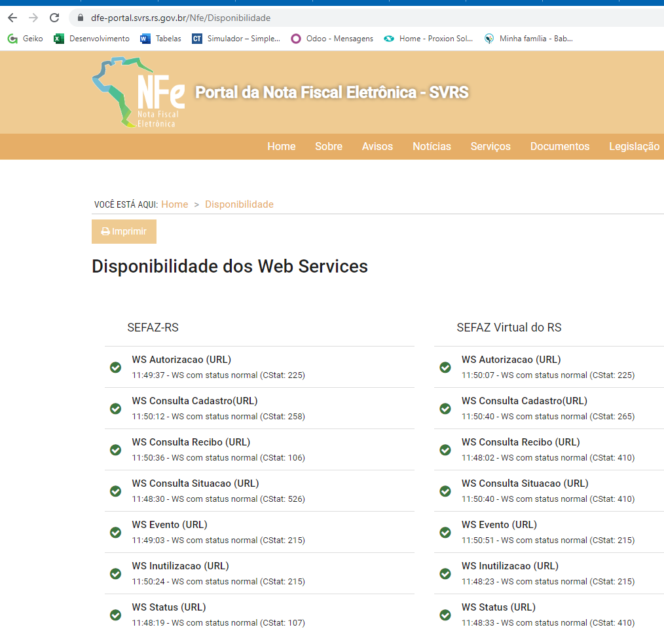
Task: Open the Desenvolvimento Excel bookmark
Action: click(x=92, y=39)
